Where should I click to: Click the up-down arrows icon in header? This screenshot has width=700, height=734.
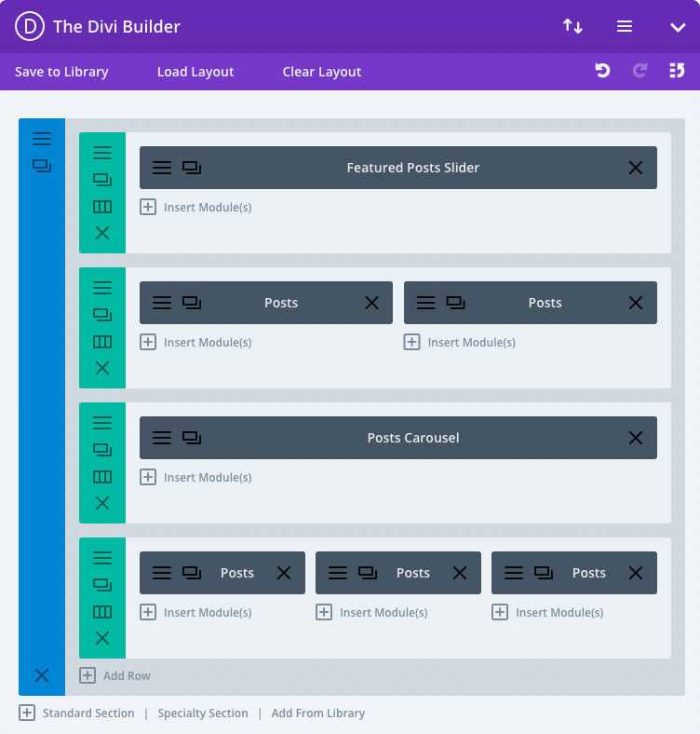pos(572,26)
